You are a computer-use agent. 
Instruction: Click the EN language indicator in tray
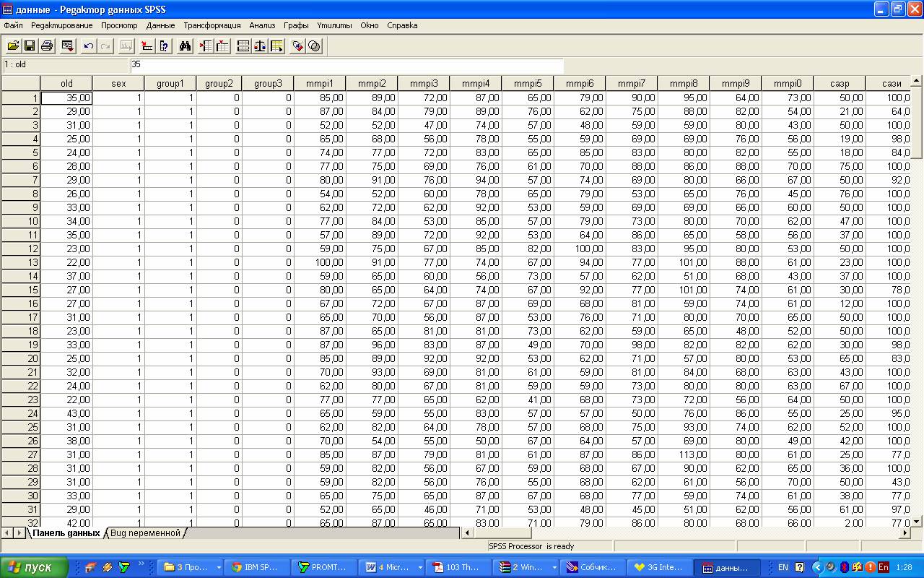pos(783,567)
